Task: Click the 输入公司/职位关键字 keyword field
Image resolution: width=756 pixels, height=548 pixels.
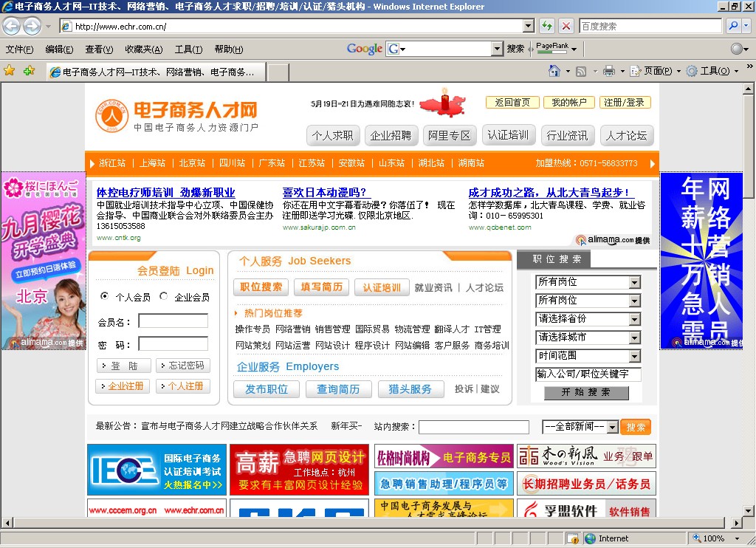Action: [588, 374]
